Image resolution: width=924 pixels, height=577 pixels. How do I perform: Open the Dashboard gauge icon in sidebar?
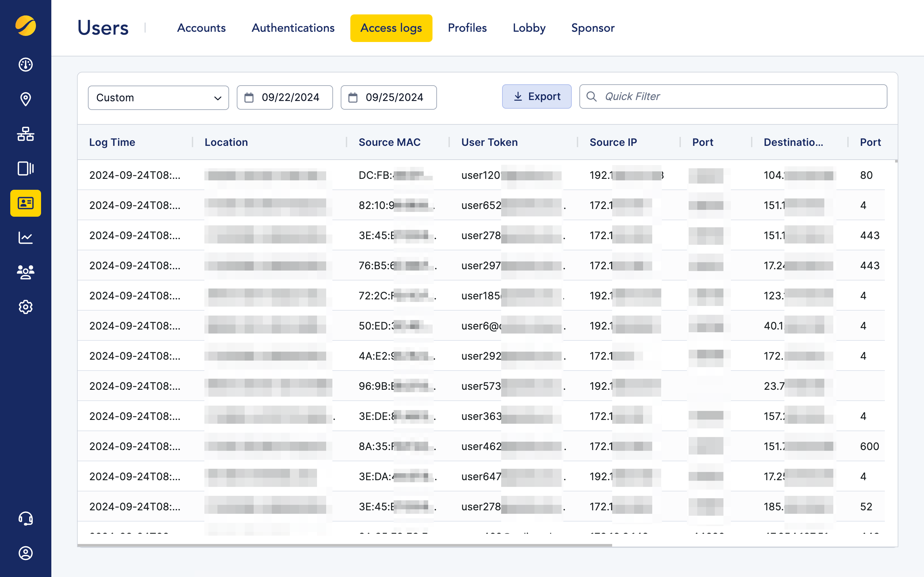pos(25,65)
